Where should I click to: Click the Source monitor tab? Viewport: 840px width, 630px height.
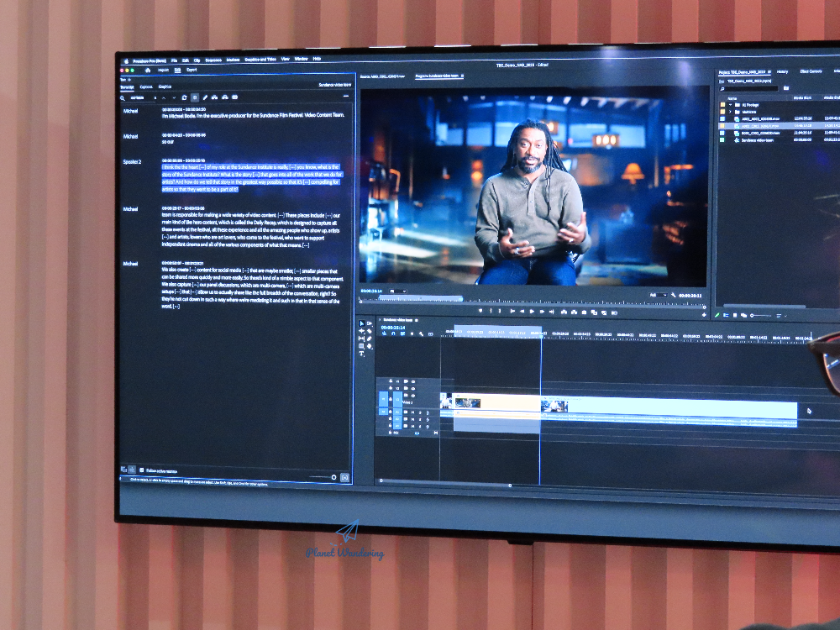tap(382, 76)
